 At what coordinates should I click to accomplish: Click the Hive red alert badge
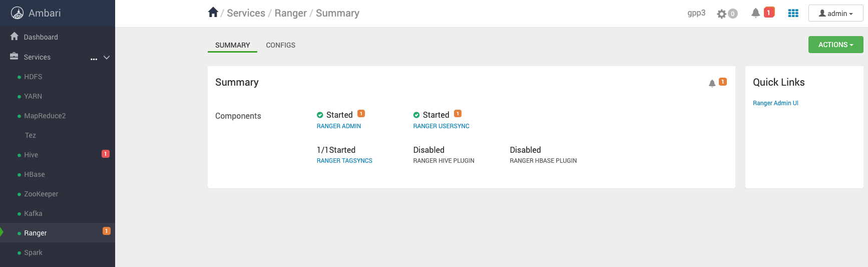tap(106, 154)
